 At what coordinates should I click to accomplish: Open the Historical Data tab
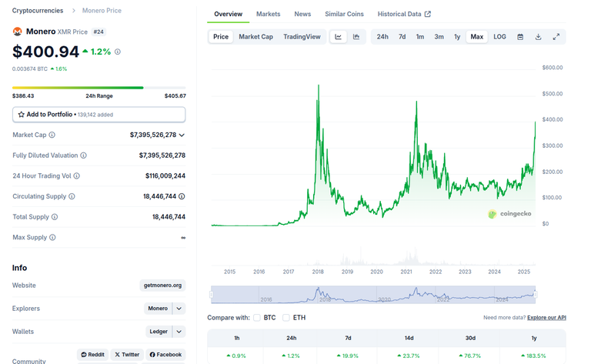[x=399, y=14]
